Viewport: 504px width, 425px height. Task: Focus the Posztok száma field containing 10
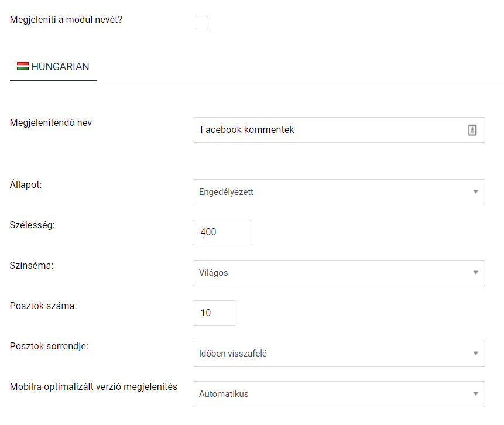point(214,313)
